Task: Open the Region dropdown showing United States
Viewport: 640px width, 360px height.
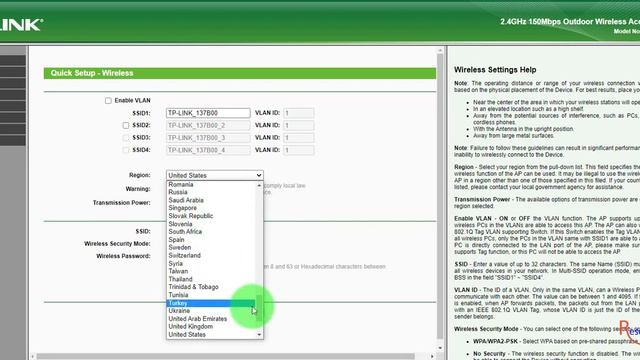Action: click(x=215, y=175)
